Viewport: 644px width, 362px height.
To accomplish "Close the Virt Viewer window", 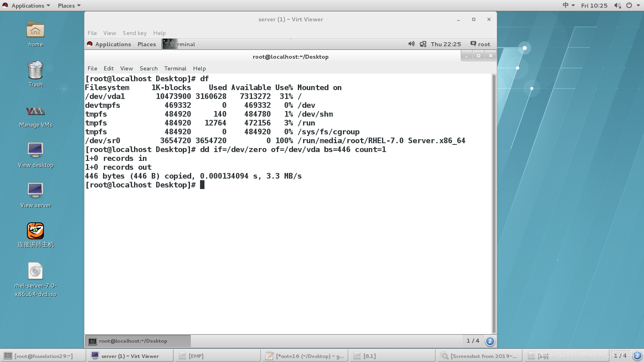I will point(489,19).
